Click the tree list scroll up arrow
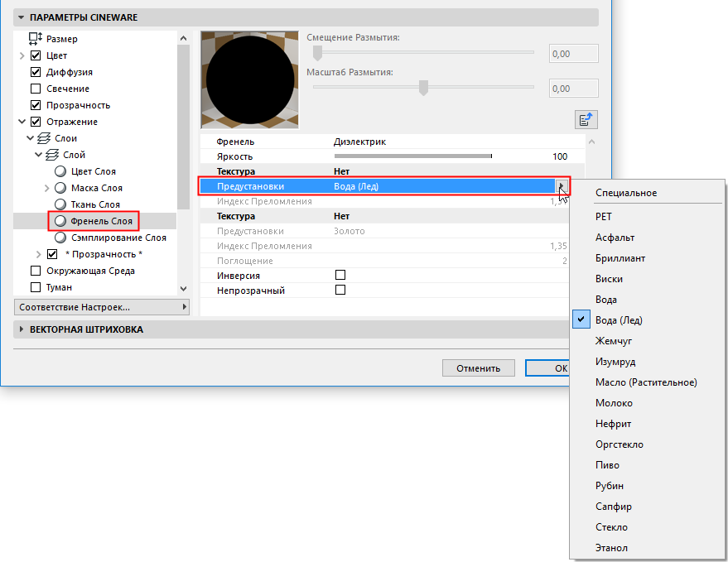The height and width of the screenshot is (562, 728). (x=183, y=38)
